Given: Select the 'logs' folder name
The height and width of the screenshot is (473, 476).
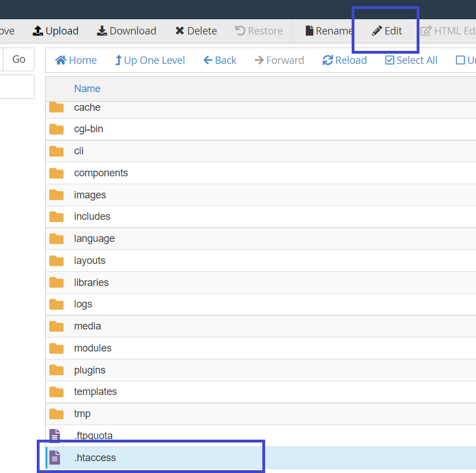Looking at the screenshot, I should [x=83, y=304].
